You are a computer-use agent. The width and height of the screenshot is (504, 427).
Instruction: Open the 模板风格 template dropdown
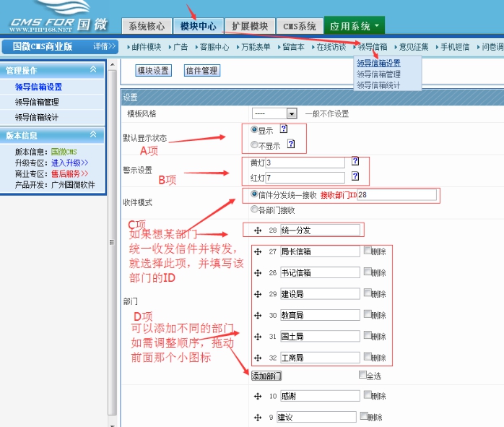click(x=292, y=113)
